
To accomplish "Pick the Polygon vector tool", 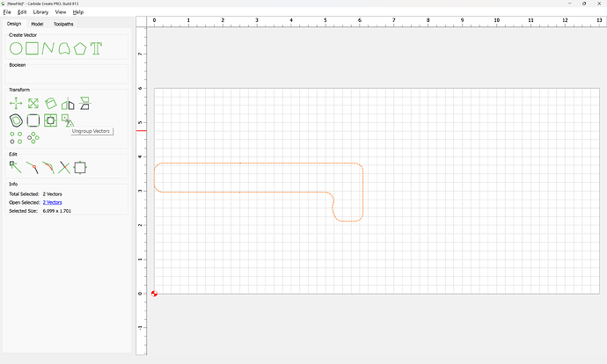I will tap(80, 48).
